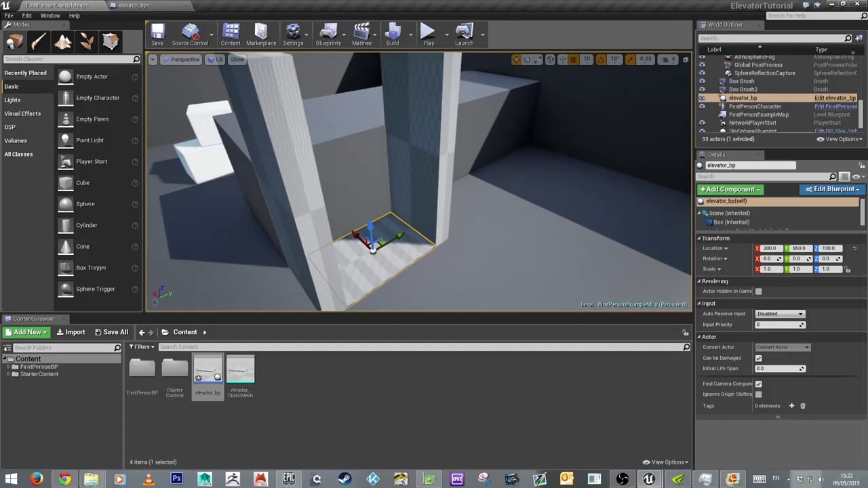The height and width of the screenshot is (488, 868).
Task: Select the rotate gizmo mode icon
Action: tap(527, 60)
